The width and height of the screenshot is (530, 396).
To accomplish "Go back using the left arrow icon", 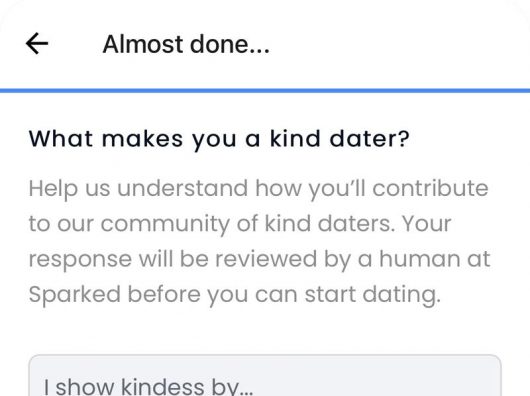I will click(37, 44).
